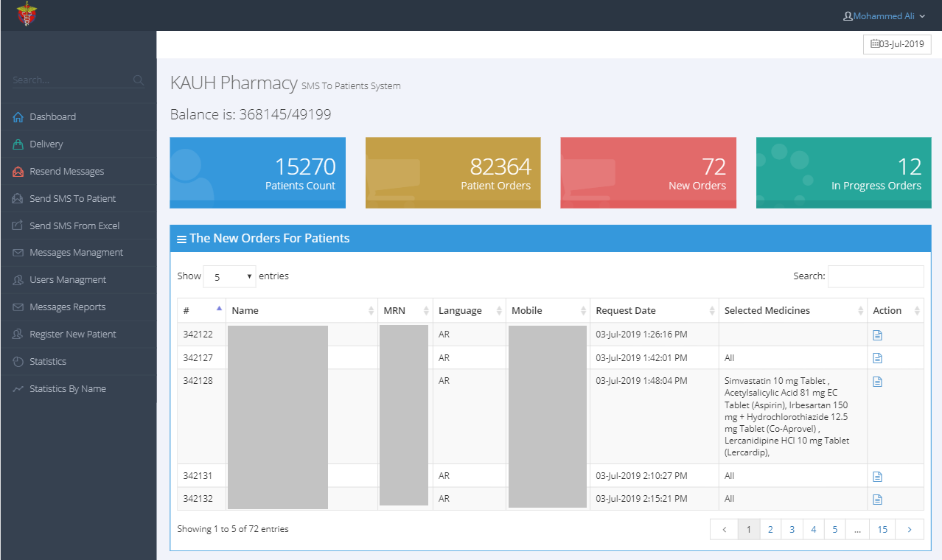The height and width of the screenshot is (560, 942).
Task: Click the Send SMS From Excel icon
Action: tap(18, 226)
